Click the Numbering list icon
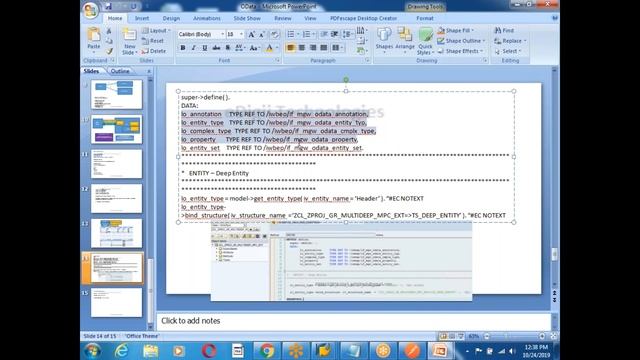 307,34
